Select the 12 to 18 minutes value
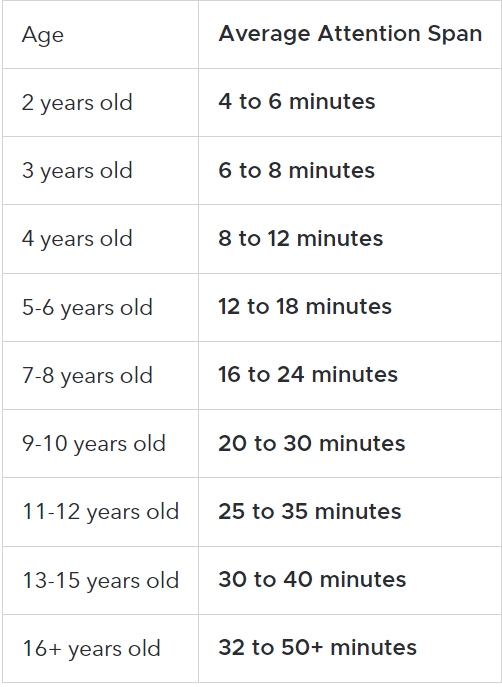502x687 pixels. [305, 306]
